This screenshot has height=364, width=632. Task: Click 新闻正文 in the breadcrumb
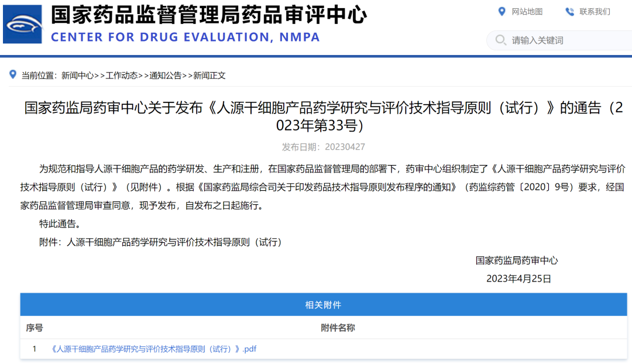209,75
